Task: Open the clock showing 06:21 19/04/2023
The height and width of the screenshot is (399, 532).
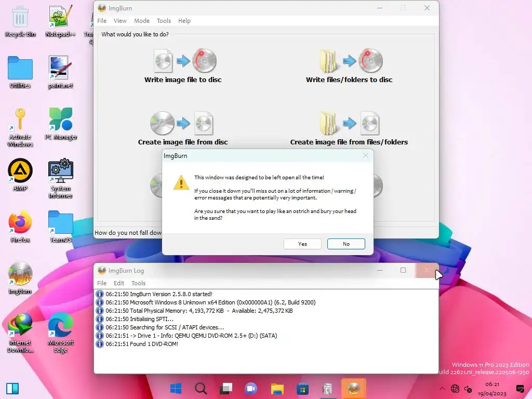Action: (x=492, y=389)
